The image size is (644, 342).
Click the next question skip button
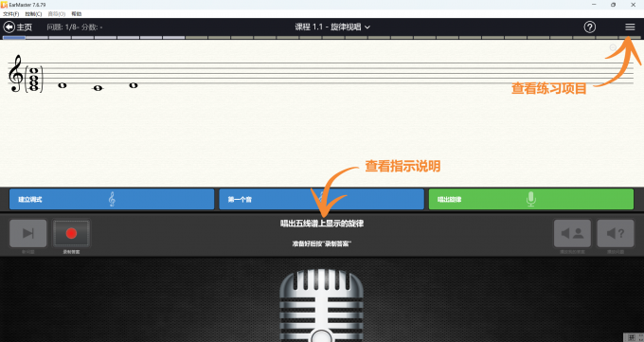click(x=27, y=233)
